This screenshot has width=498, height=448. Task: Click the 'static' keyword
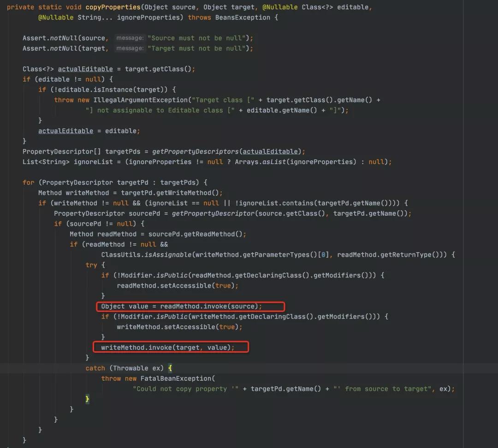[50, 7]
